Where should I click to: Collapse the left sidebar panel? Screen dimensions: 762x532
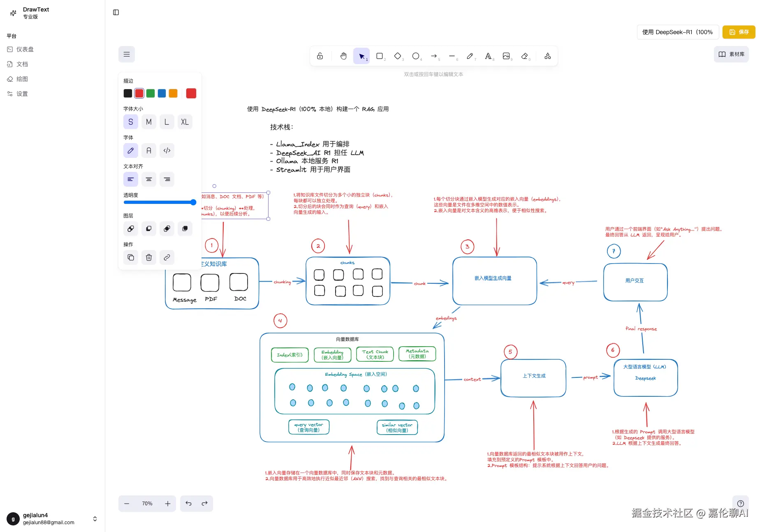pyautogui.click(x=116, y=12)
